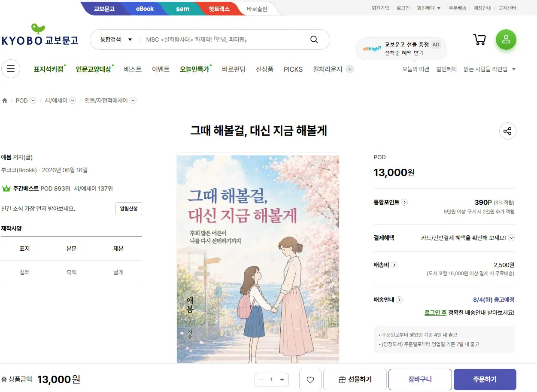The image size is (537, 392).
Task: Open the hamburger category menu
Action: click(11, 69)
